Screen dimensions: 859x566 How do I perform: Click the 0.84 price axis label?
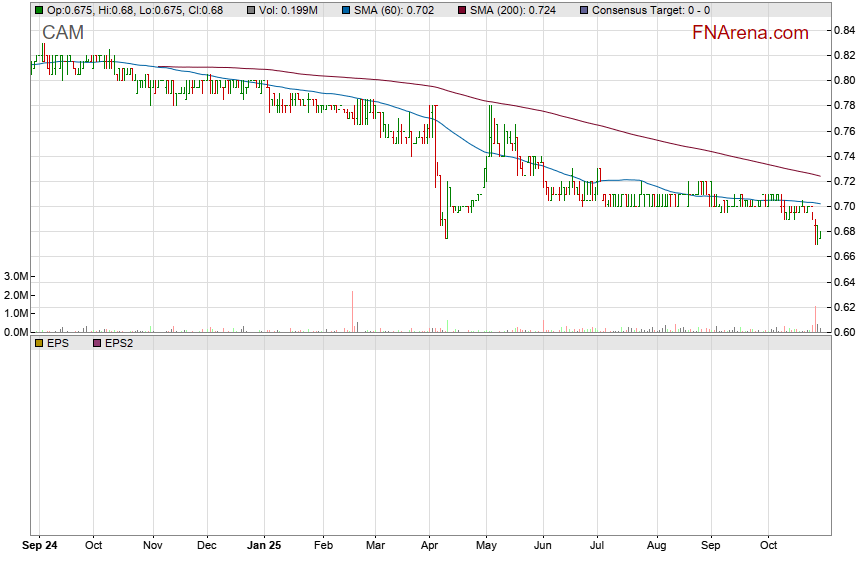[844, 30]
